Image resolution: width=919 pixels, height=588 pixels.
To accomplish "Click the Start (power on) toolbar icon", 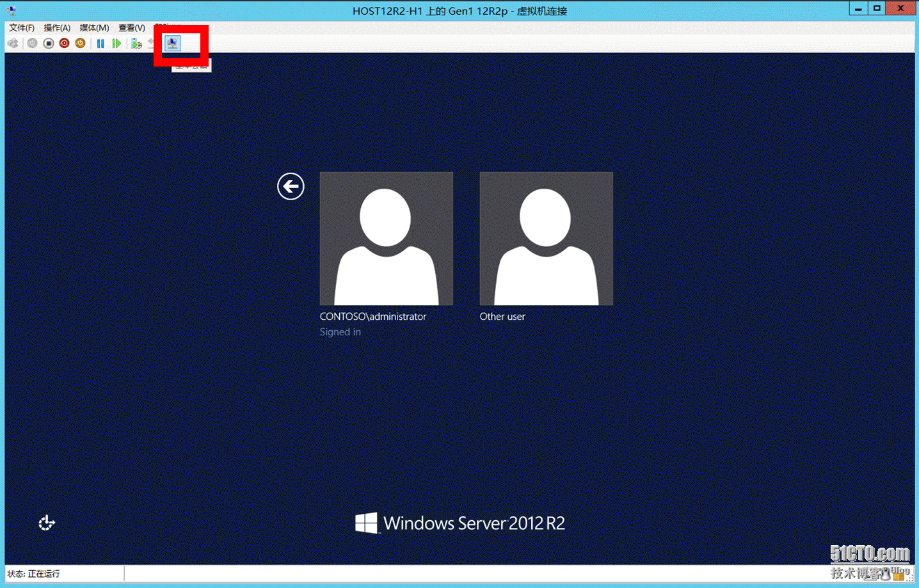I will (32, 44).
